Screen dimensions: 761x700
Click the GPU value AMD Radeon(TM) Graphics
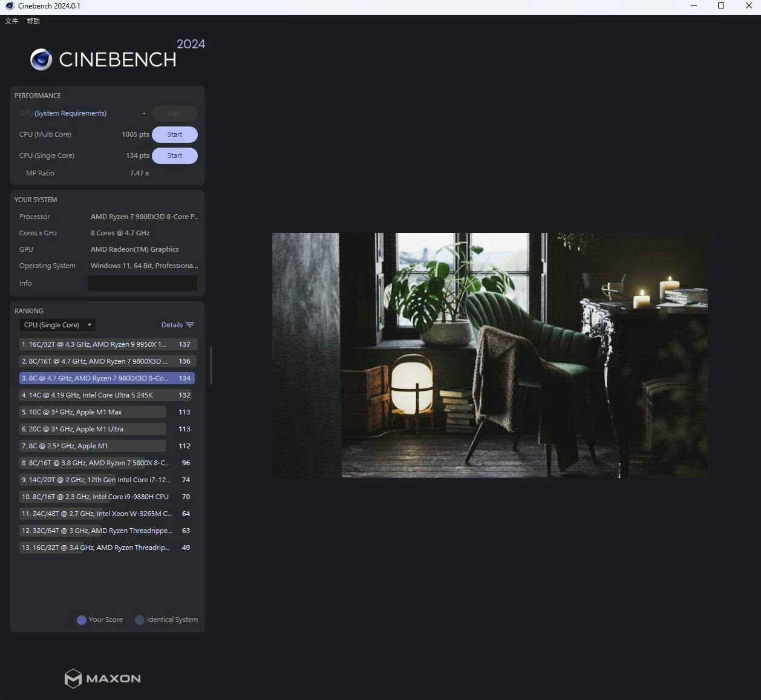tap(134, 249)
